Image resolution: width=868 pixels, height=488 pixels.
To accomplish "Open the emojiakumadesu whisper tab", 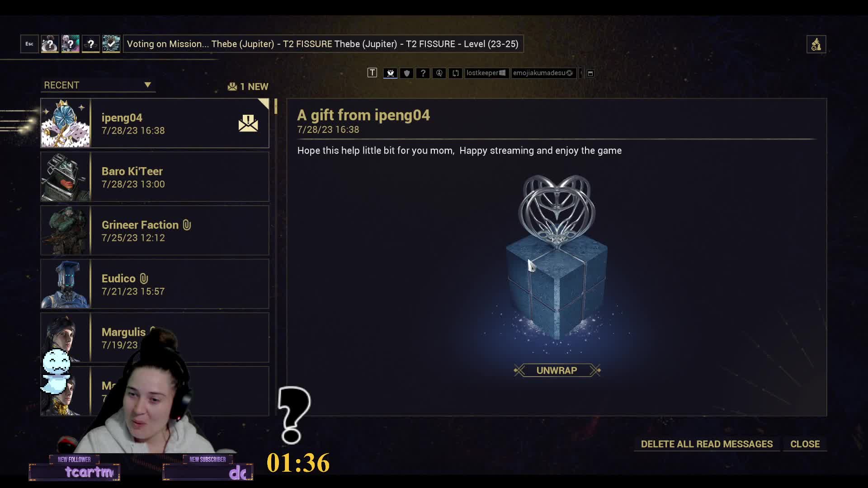I will pos(543,73).
